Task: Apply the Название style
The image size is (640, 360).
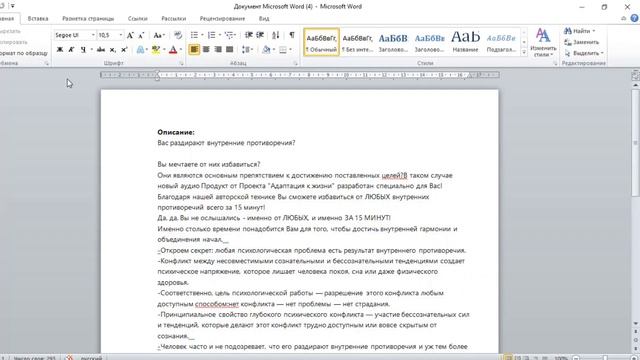Action: (465, 42)
